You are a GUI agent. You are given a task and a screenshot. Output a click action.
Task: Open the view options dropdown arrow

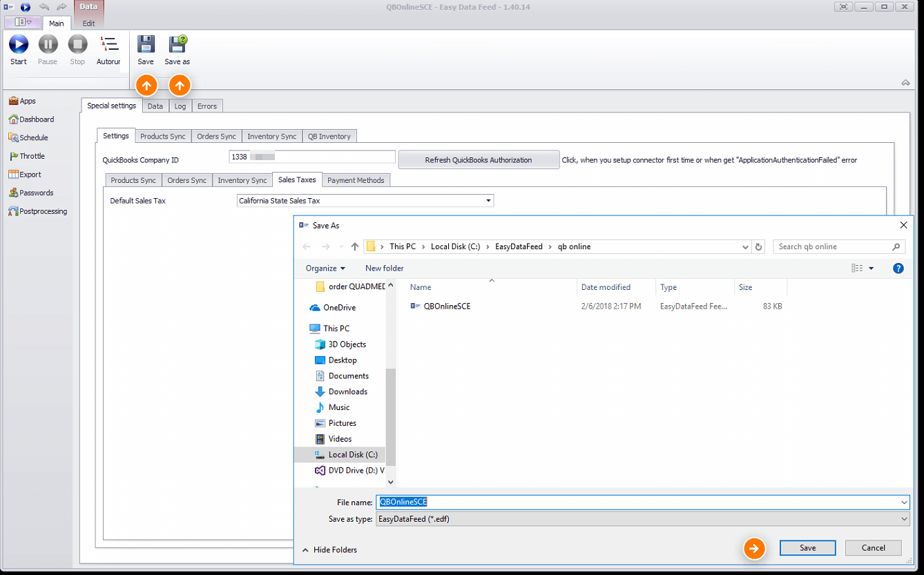[x=872, y=268]
